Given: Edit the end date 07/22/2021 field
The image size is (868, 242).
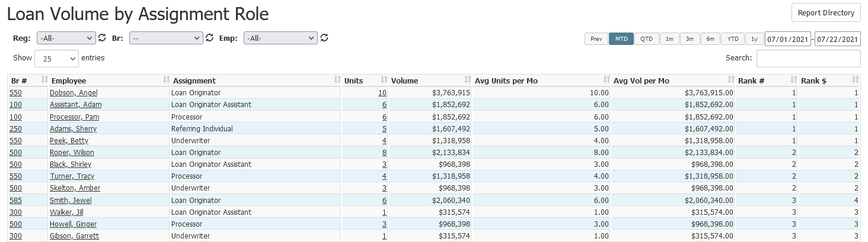Looking at the screenshot, I should click(x=838, y=39).
